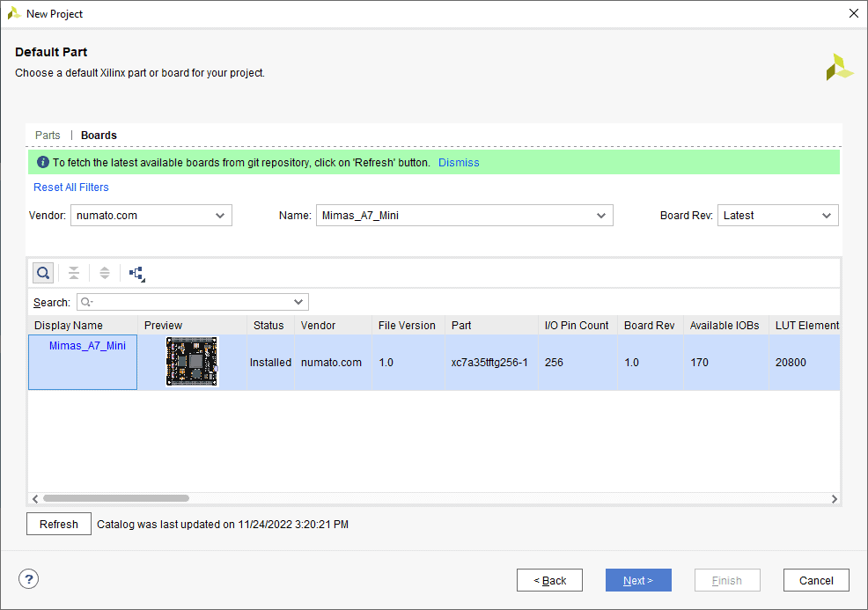868x610 pixels.
Task: Click the Reset All Filters link
Action: point(71,187)
